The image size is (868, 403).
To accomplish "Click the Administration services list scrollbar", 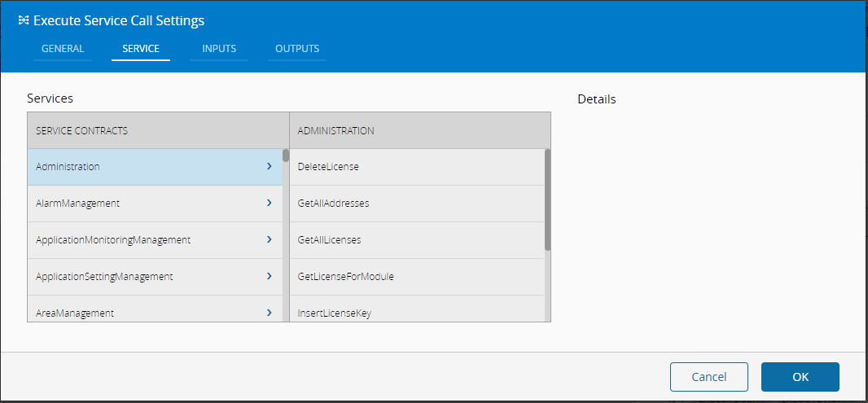I will point(548,199).
